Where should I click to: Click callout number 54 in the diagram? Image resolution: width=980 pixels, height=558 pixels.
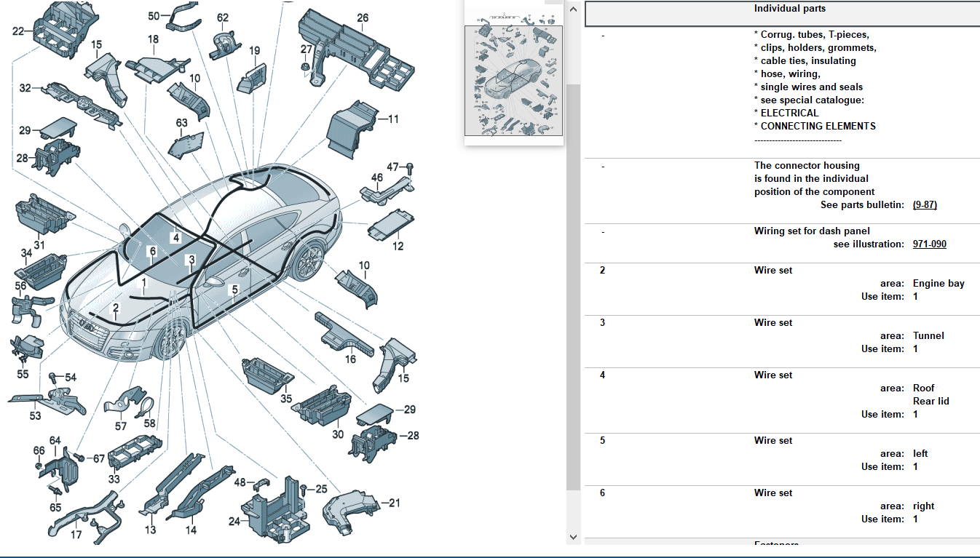[x=70, y=378]
